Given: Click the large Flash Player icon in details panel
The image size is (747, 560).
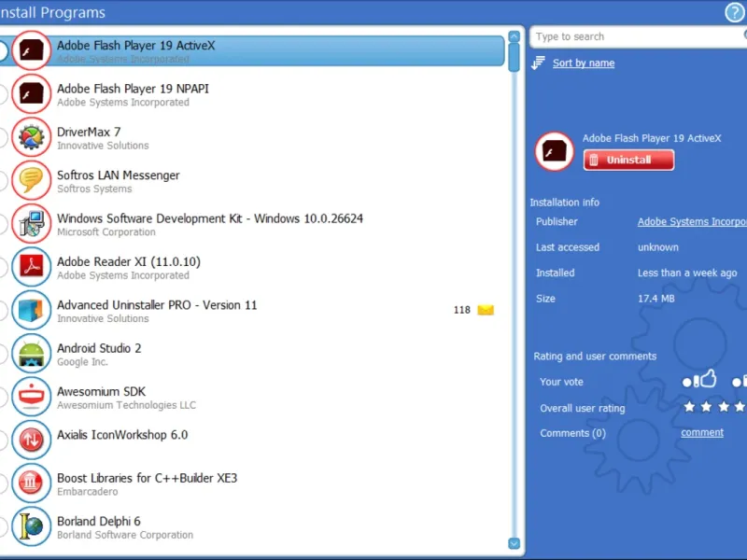Looking at the screenshot, I should 554,152.
